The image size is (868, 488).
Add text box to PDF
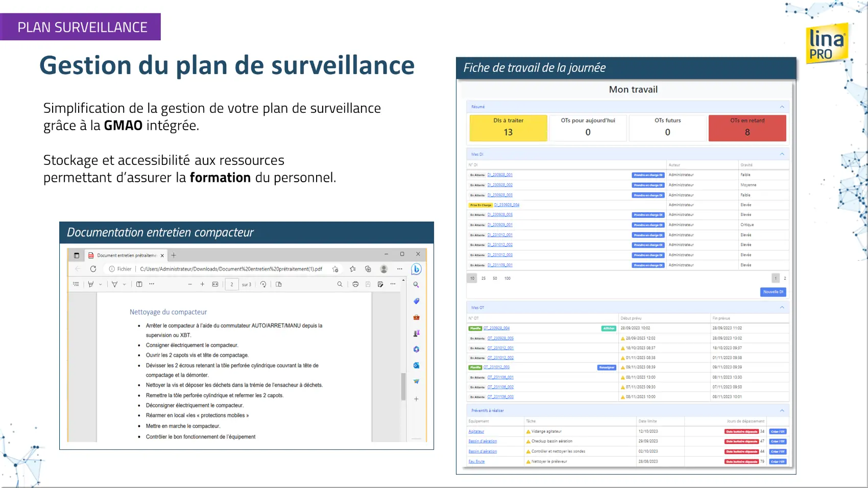pos(139,284)
